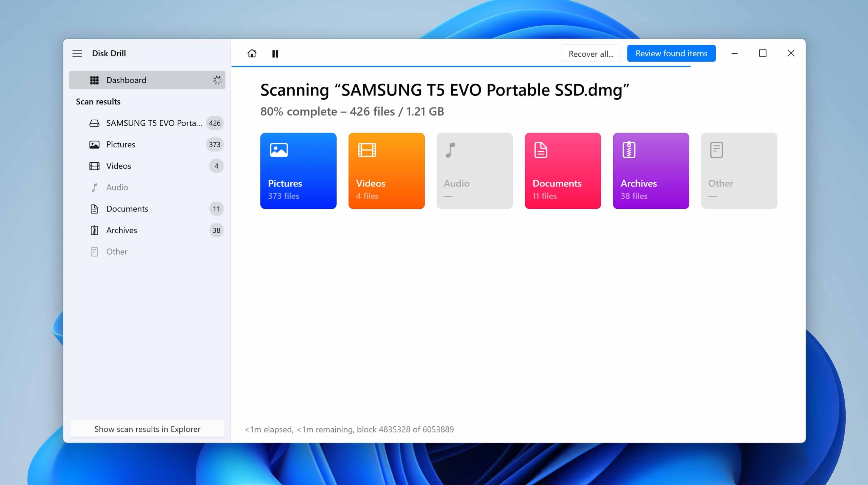Click the sidebar Videos film icon

pos(94,166)
